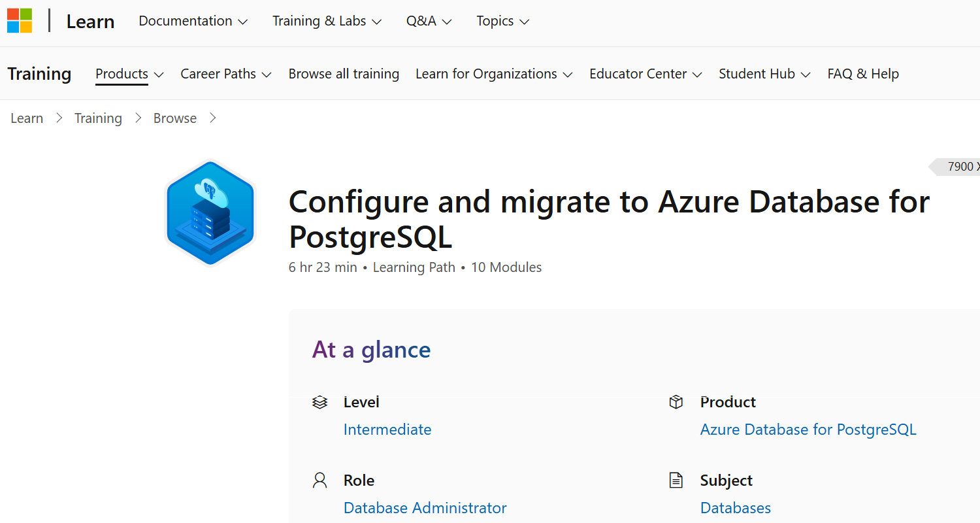Expand the Documentation menu

click(193, 21)
